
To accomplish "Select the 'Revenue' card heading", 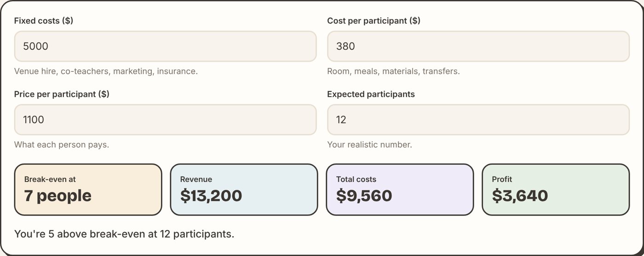I will [196, 179].
